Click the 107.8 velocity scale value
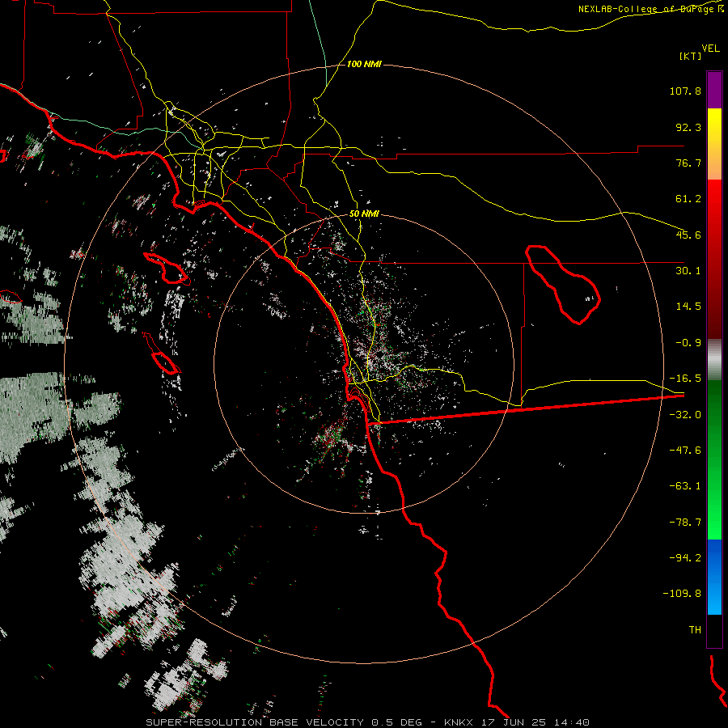728x728 pixels. (x=685, y=91)
